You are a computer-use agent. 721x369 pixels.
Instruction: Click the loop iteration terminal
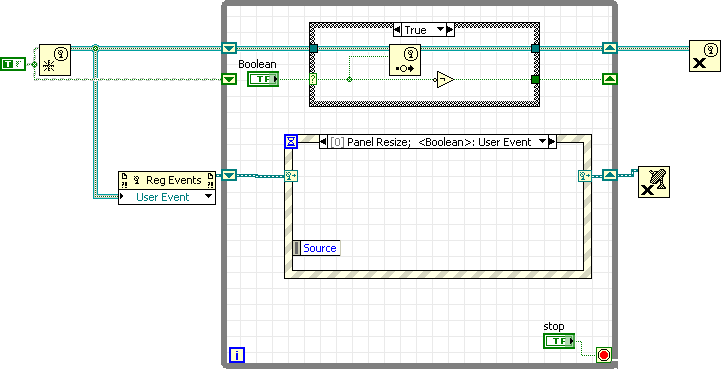coord(237,355)
